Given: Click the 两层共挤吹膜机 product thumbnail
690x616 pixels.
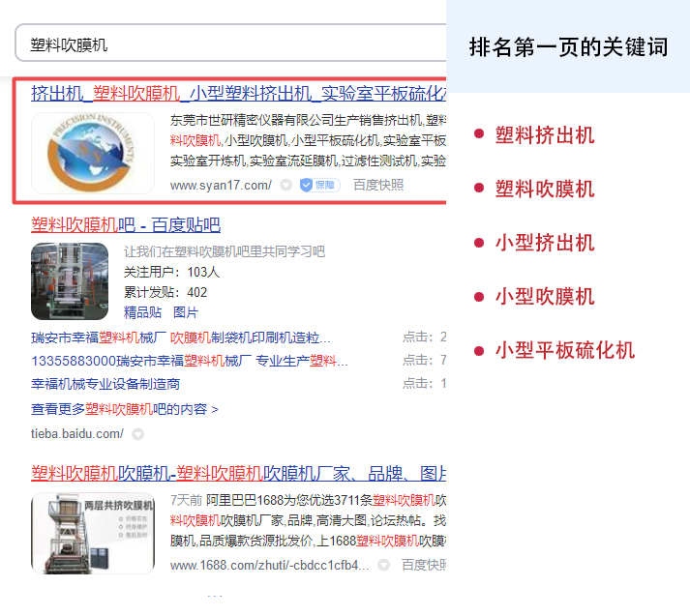Looking at the screenshot, I should click(93, 533).
